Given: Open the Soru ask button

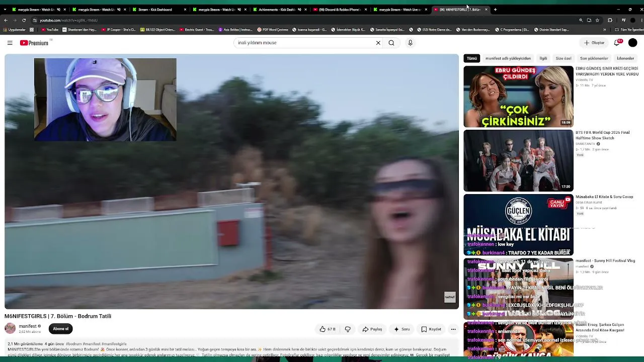Looking at the screenshot, I should click(x=402, y=329).
